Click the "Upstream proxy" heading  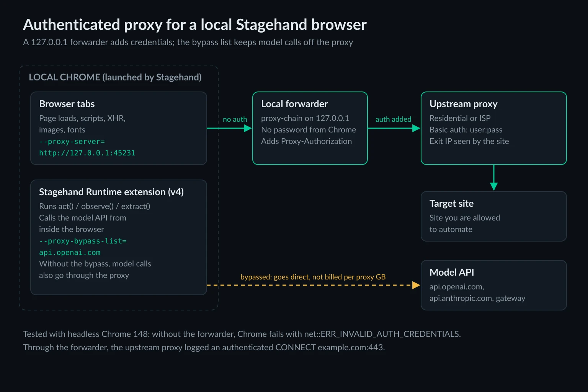click(464, 104)
